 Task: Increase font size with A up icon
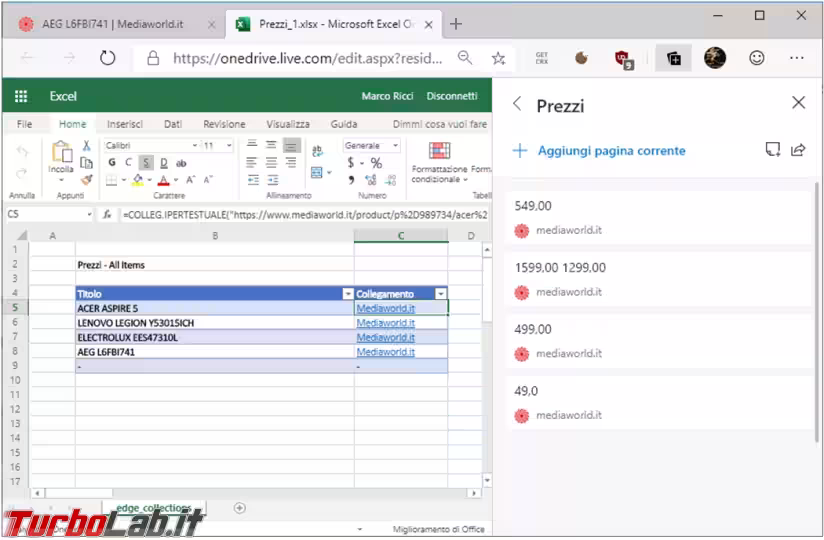click(x=191, y=180)
